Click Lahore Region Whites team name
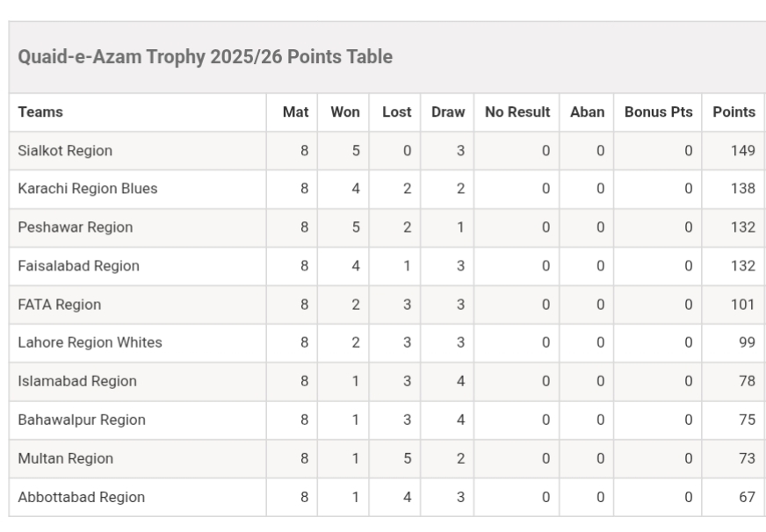Image resolution: width=766 pixels, height=532 pixels. click(x=90, y=342)
